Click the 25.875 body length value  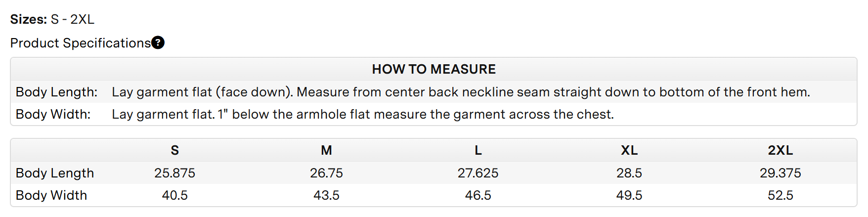[174, 173]
